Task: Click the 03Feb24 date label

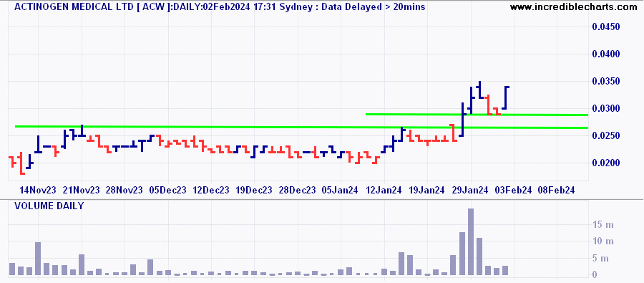Action: pos(513,191)
